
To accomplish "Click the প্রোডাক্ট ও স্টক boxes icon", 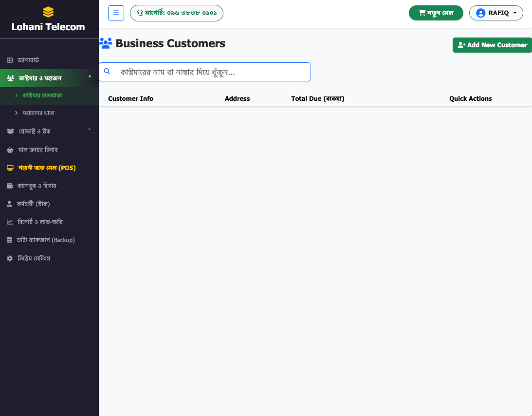I will point(11,131).
